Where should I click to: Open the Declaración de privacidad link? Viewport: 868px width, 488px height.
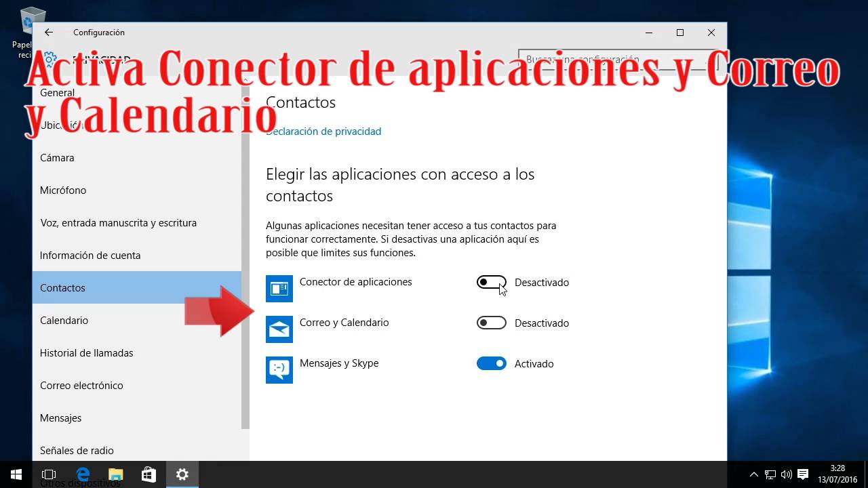[x=323, y=131]
